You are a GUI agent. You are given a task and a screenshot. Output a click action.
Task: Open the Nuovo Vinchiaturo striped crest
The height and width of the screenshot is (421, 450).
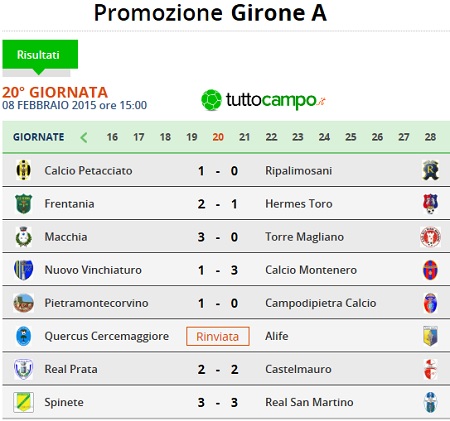tap(23, 270)
